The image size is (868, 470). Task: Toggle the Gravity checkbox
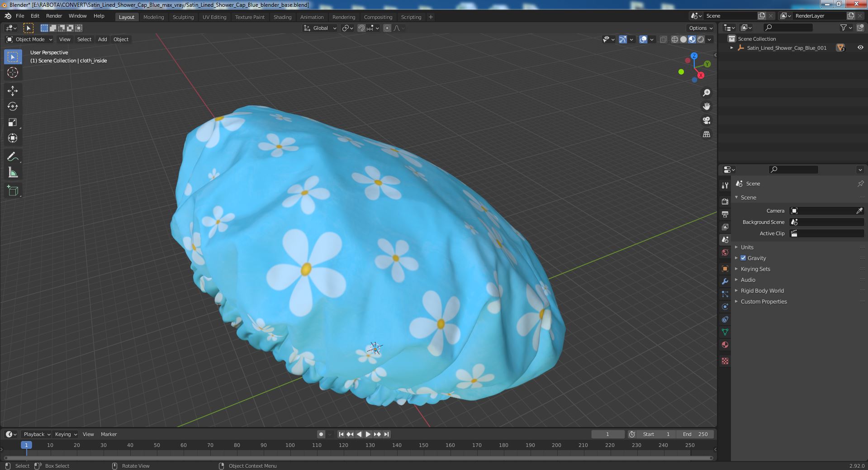tap(743, 258)
